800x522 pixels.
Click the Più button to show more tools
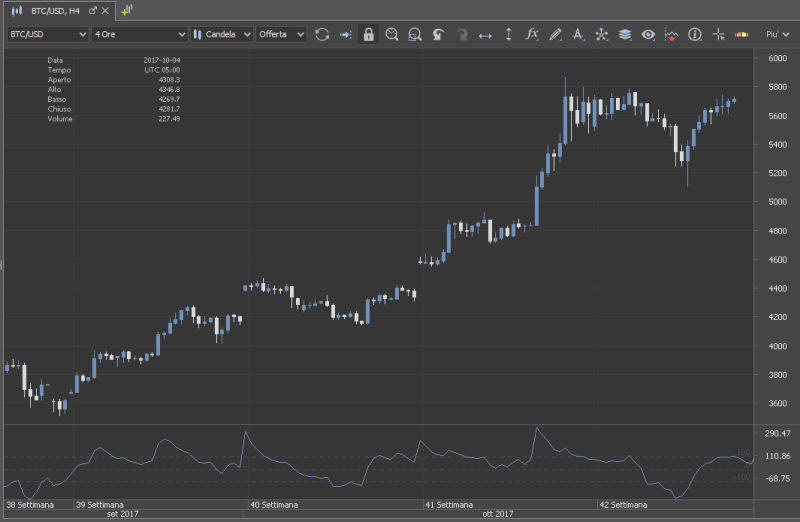coord(774,34)
